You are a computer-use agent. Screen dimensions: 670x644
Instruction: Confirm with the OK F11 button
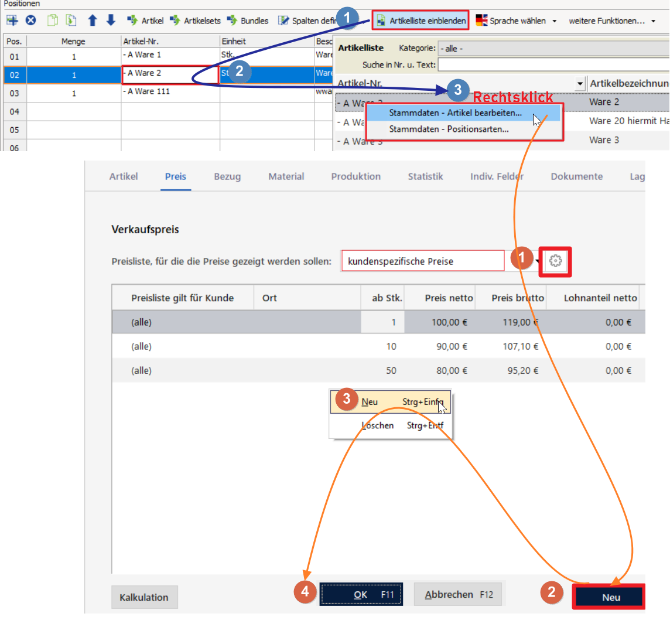coord(361,594)
